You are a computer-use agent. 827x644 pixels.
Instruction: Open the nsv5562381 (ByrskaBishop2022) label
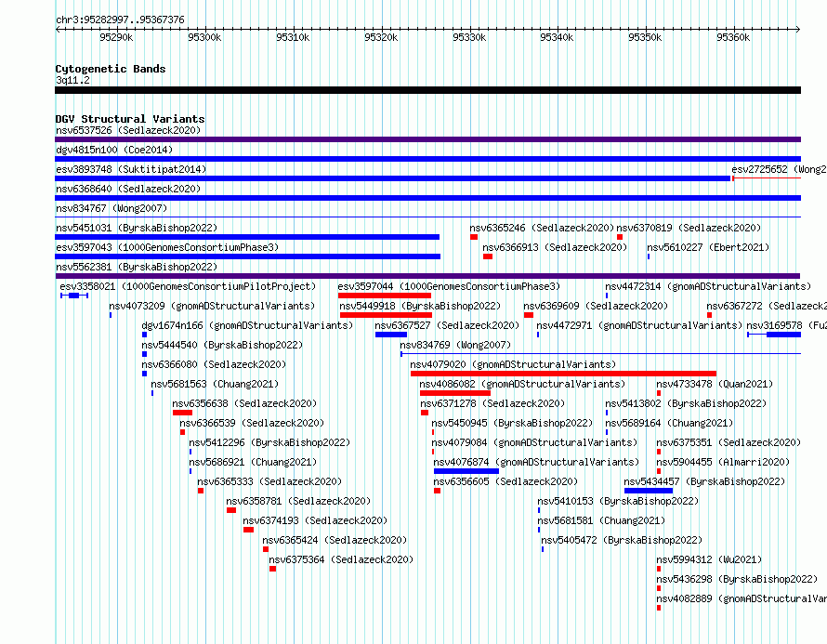(137, 267)
